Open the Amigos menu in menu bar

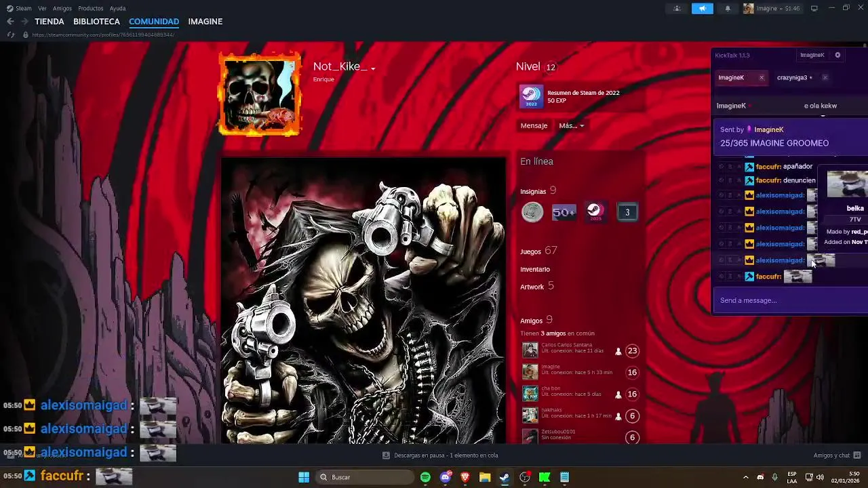[x=62, y=9]
